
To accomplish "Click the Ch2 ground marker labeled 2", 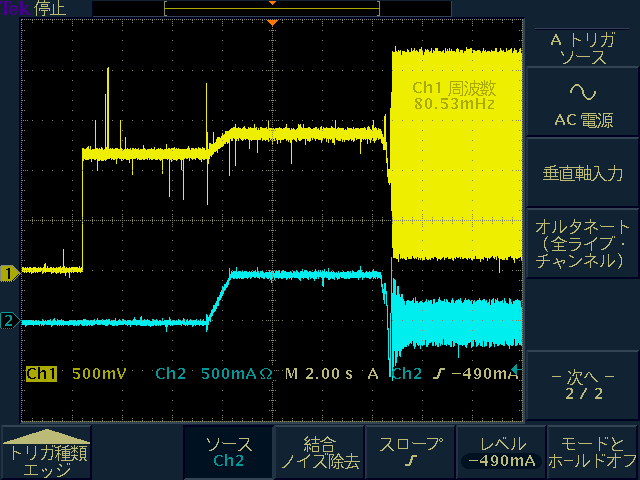I will coord(10,321).
